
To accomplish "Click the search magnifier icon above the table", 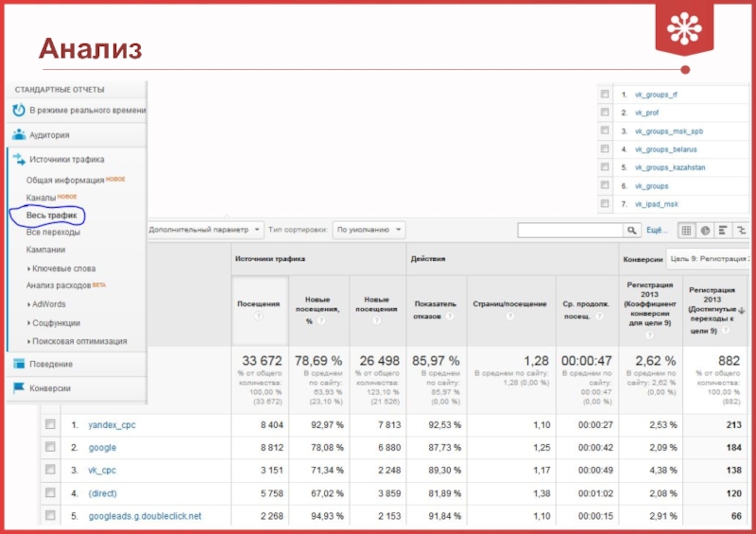I will click(632, 231).
